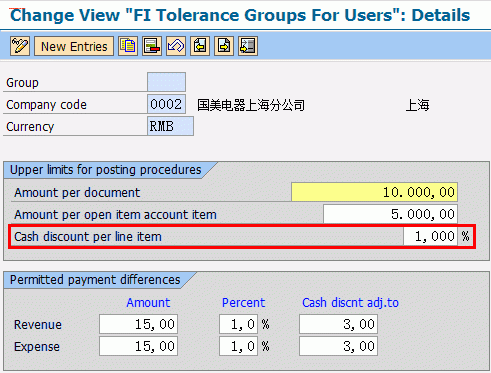Click the Undo Change icon

[176, 46]
